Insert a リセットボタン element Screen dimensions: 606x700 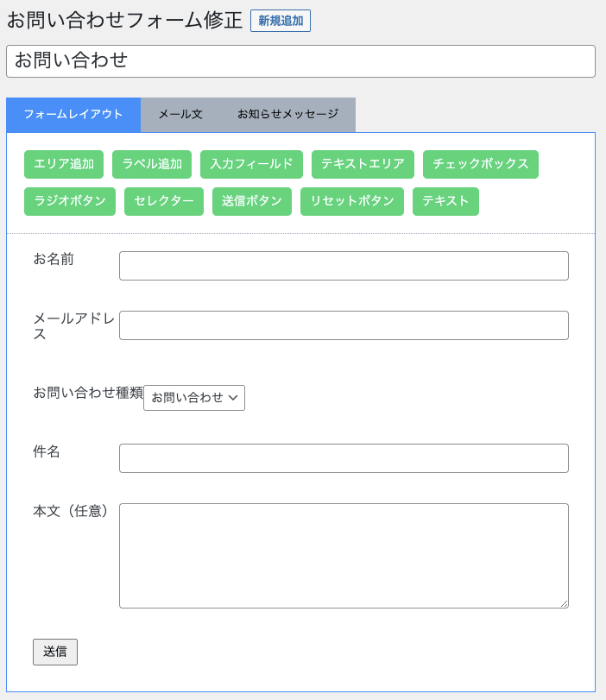tap(352, 201)
